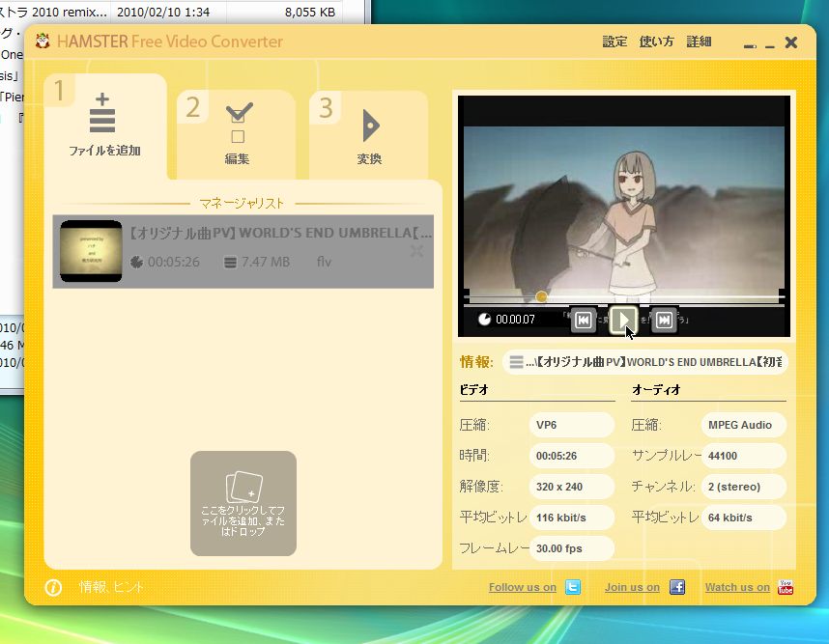Close the Hamster converter window
This screenshot has width=829, height=644.
pos(791,42)
